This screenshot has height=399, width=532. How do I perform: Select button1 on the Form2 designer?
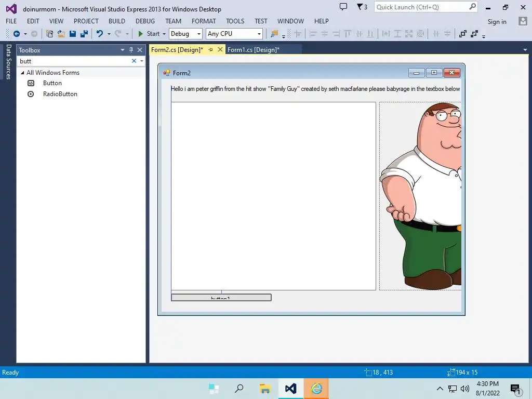click(221, 298)
